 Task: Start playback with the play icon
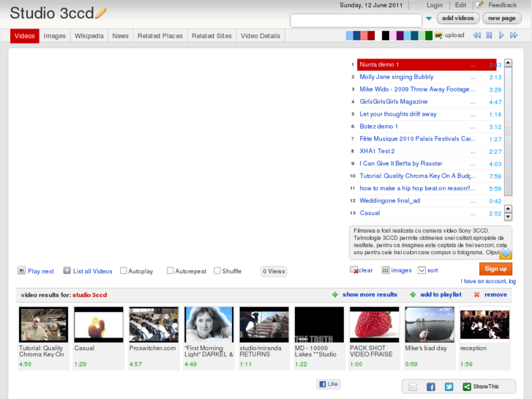pyautogui.click(x=501, y=35)
